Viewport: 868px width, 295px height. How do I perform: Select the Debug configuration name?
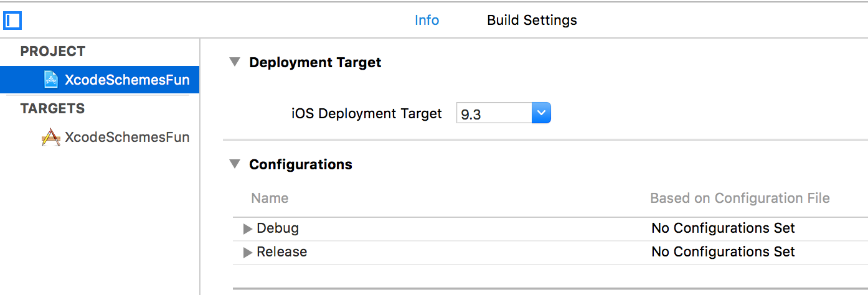pos(278,228)
